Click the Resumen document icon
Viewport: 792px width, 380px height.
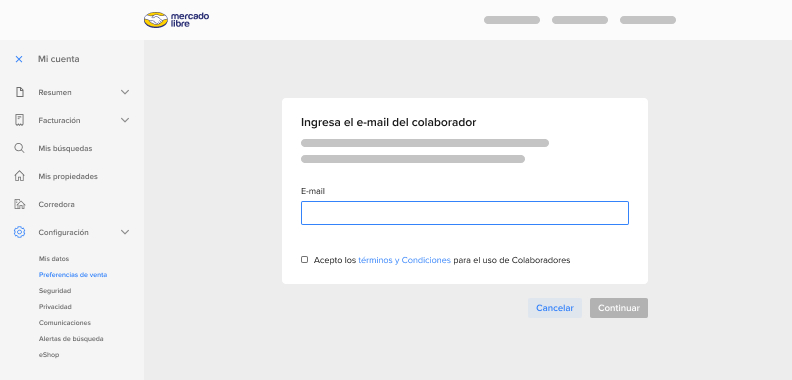[19, 92]
